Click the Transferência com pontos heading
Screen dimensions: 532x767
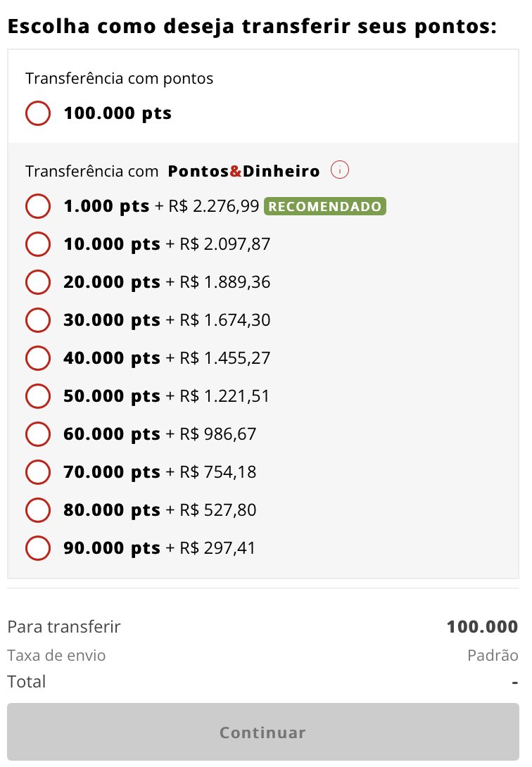119,78
